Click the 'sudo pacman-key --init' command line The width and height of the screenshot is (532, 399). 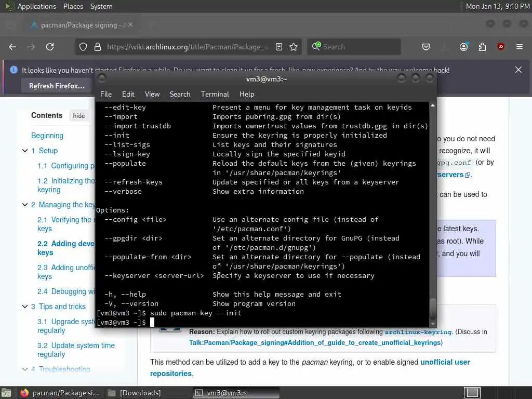coord(196,313)
